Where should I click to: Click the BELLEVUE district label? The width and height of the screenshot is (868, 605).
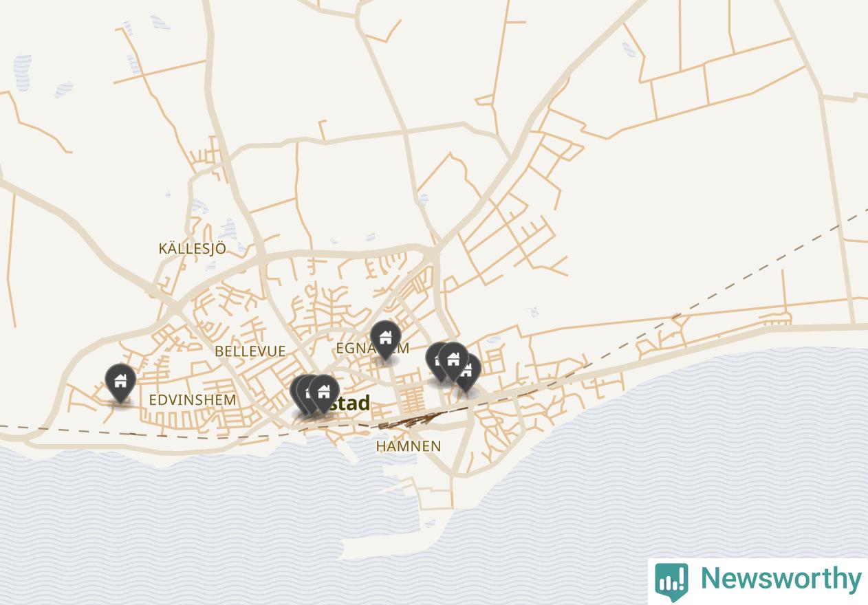pyautogui.click(x=250, y=351)
